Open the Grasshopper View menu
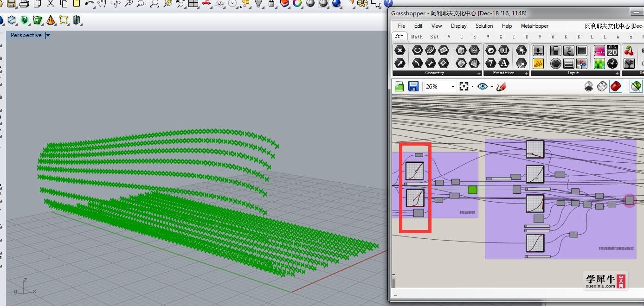The height and width of the screenshot is (306, 644). (x=437, y=26)
